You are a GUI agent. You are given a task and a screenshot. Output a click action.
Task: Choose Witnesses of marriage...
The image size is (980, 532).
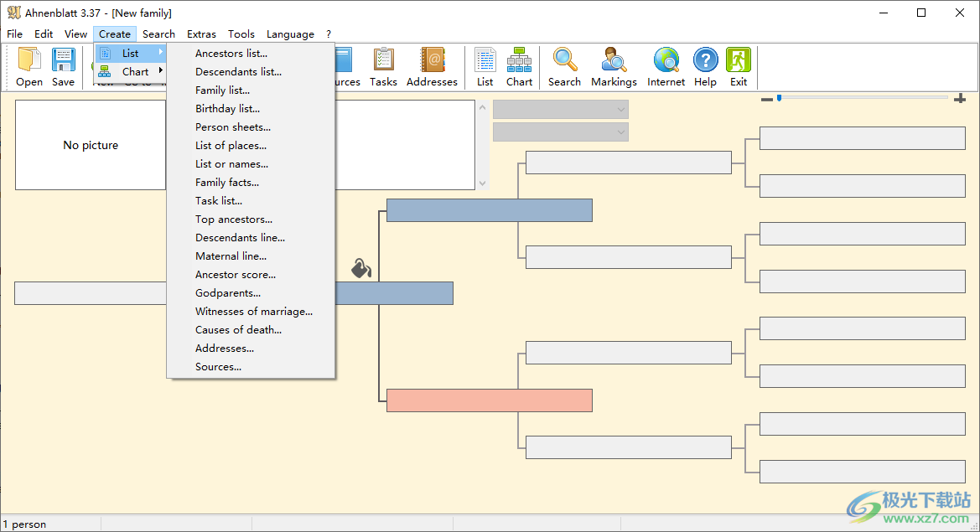pyautogui.click(x=254, y=312)
